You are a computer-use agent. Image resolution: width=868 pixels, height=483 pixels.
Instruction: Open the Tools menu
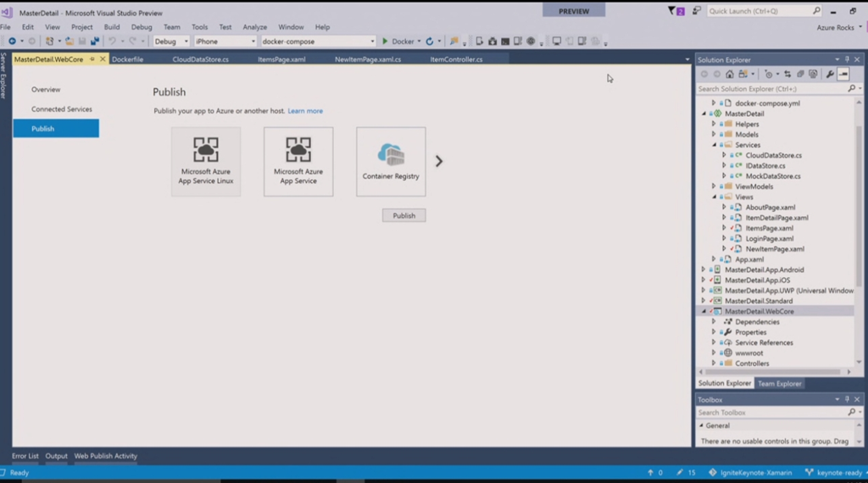(200, 27)
